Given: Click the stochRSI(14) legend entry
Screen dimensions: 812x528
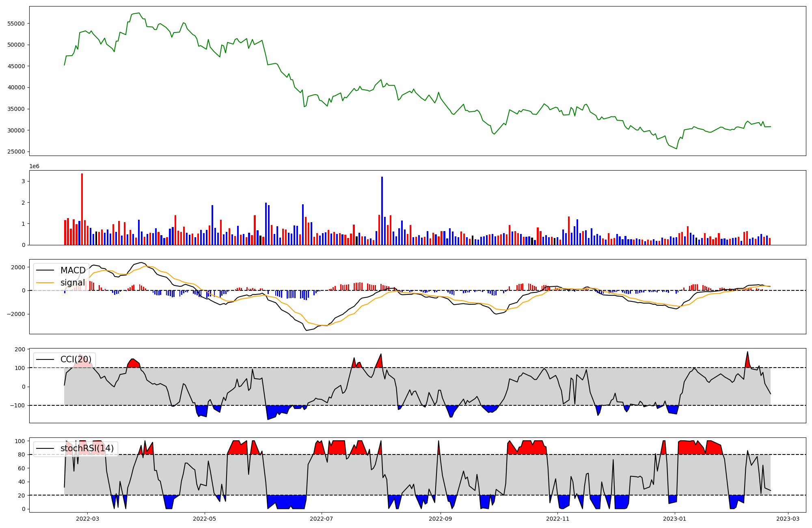Looking at the screenshot, I should (x=87, y=448).
